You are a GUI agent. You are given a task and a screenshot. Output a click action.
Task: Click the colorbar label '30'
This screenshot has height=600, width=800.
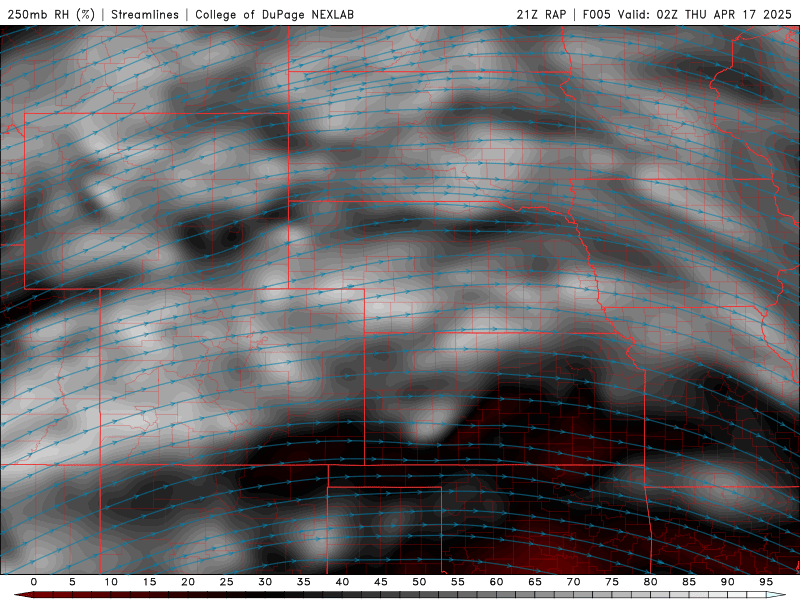coord(265,582)
